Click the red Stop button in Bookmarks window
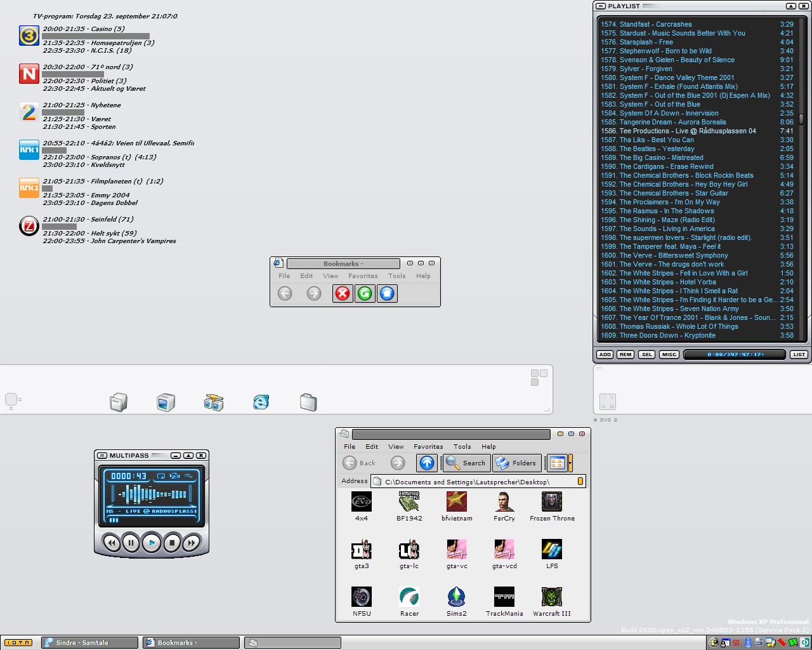The image size is (812, 650). coord(343,293)
